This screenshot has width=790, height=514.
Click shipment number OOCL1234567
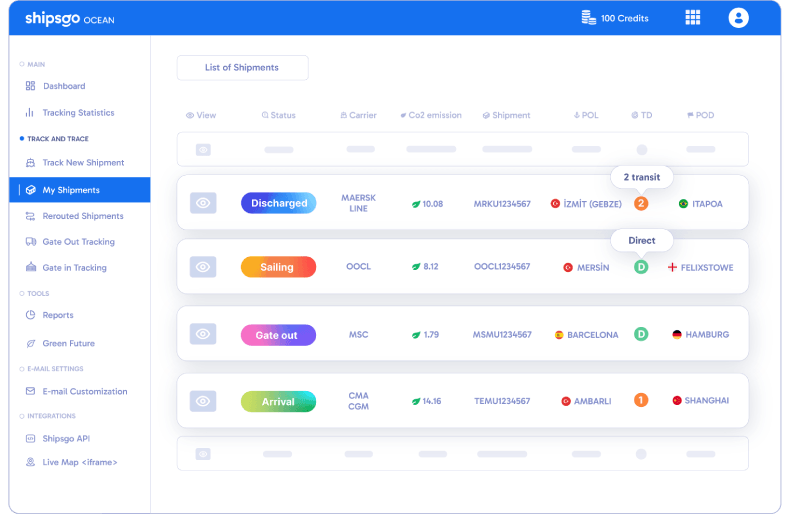click(x=502, y=266)
